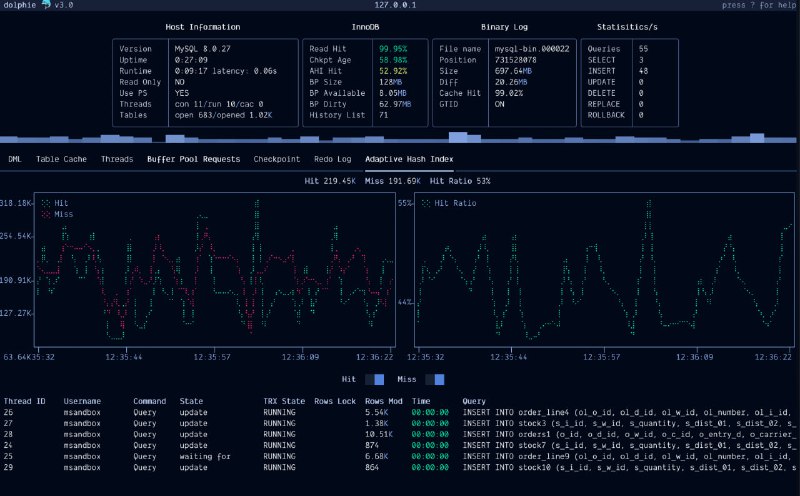The image size is (800, 496).
Task: Click the Chkpt Age 58.98% value
Action: tap(393, 60)
